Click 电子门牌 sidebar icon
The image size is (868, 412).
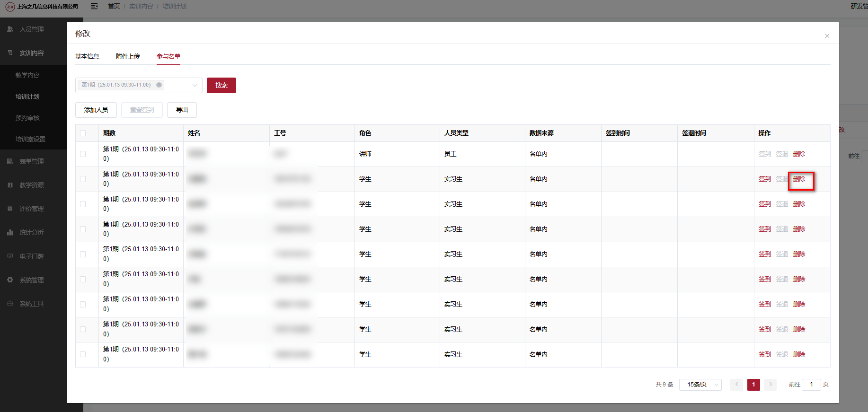click(10, 256)
